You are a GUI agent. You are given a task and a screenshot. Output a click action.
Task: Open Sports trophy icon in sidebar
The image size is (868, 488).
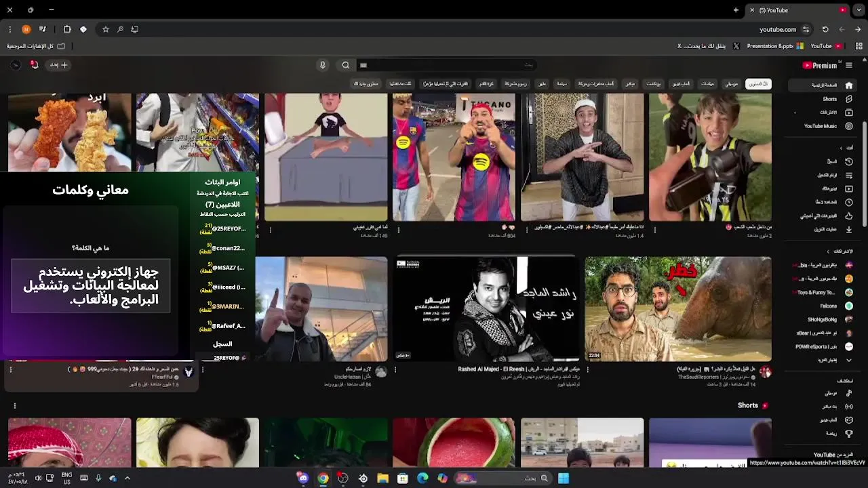(849, 433)
